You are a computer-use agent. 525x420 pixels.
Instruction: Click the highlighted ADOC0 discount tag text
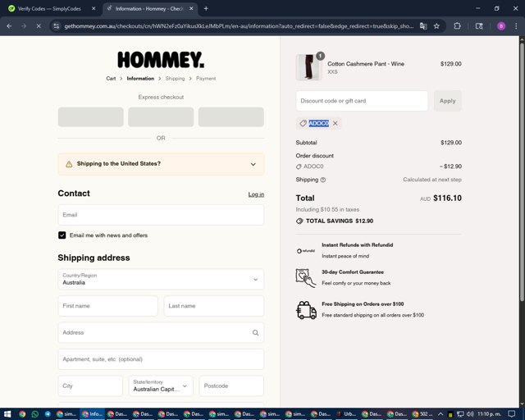pos(318,123)
